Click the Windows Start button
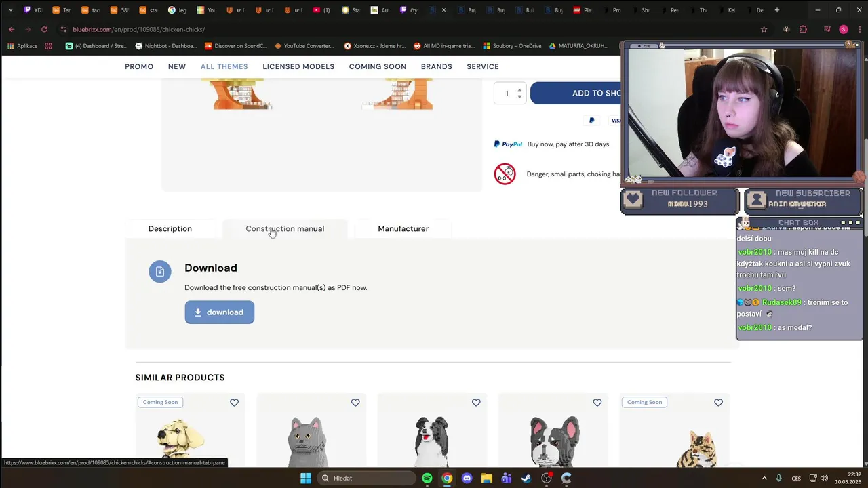 [x=306, y=478]
